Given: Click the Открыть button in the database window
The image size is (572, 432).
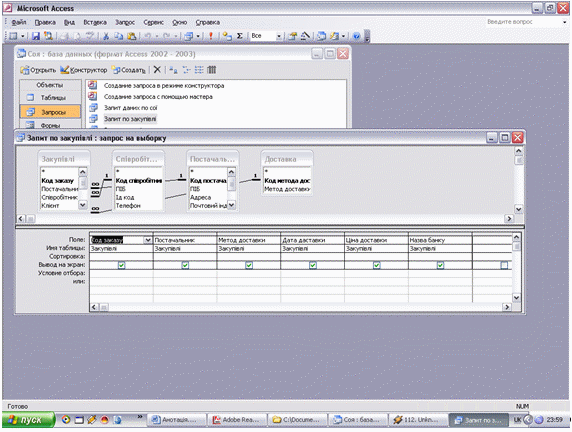Looking at the screenshot, I should click(38, 70).
